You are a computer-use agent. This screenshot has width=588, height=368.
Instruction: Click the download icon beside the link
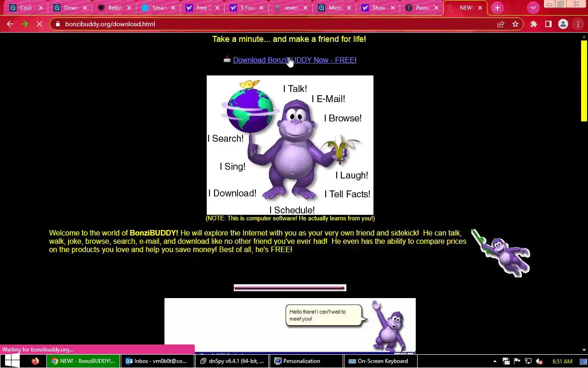(x=227, y=59)
